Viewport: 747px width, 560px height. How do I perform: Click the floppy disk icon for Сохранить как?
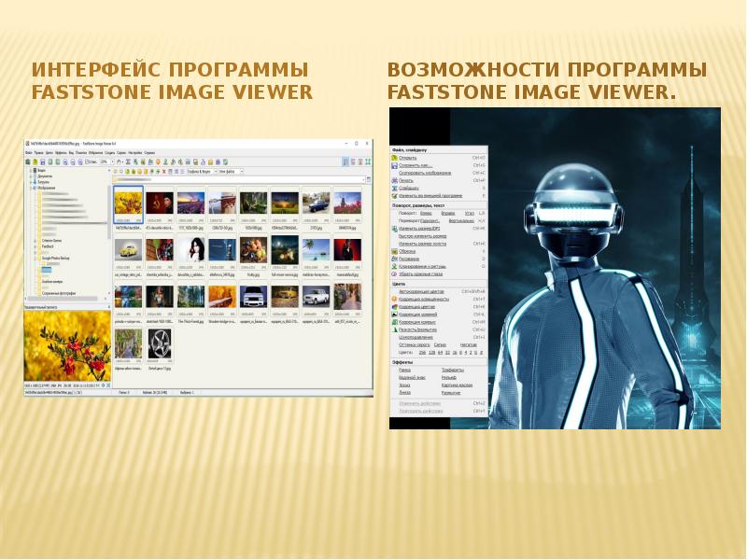tap(394, 165)
